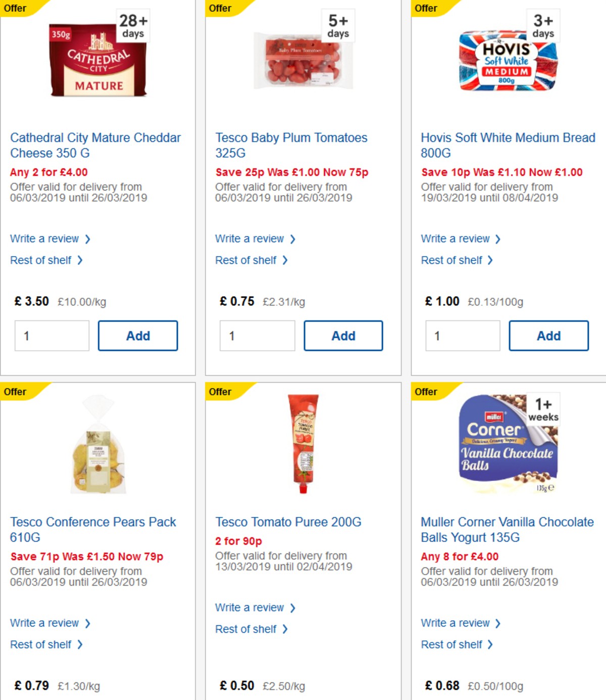606x700 pixels.
Task: Add Hovis Soft White Medium Bread to basket
Action: tap(549, 335)
